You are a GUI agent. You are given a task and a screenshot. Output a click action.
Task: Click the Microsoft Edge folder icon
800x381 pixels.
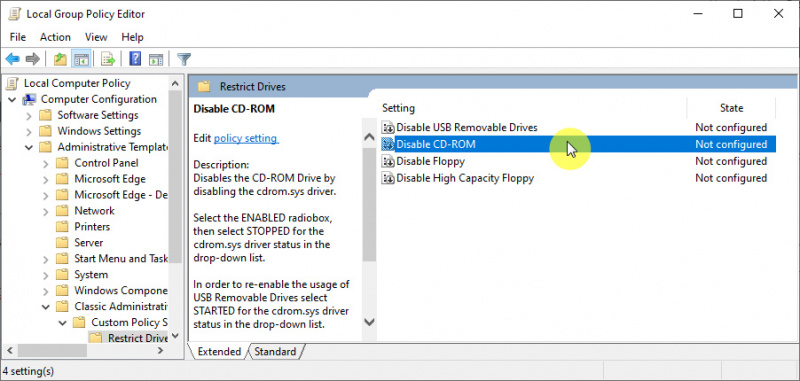point(62,179)
